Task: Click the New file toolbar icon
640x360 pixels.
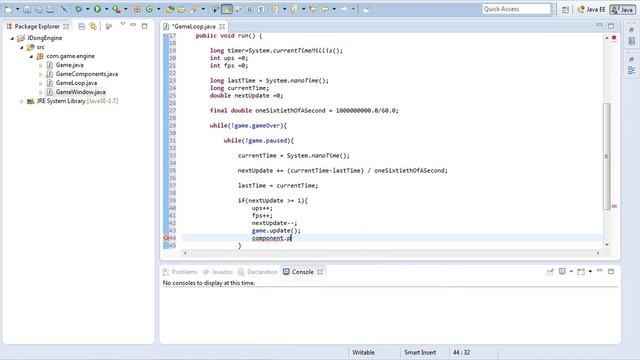Action: (8, 9)
